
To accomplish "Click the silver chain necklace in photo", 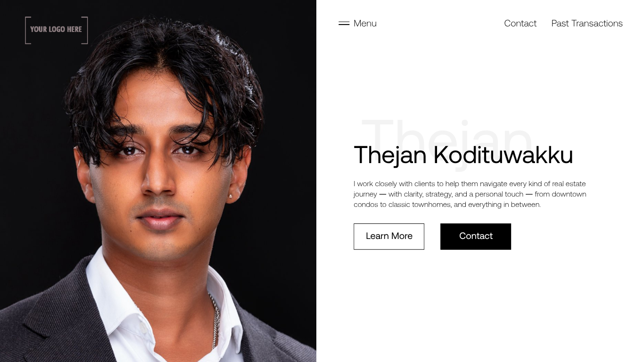I will (215, 321).
